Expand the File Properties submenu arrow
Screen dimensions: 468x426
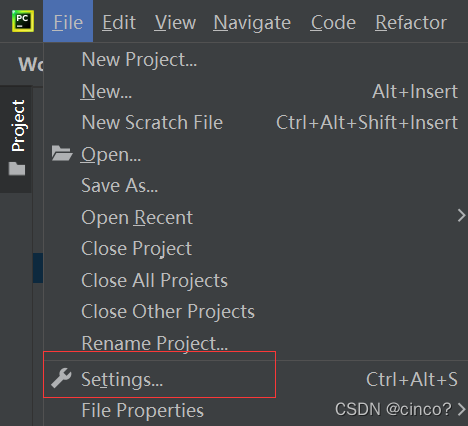(461, 410)
